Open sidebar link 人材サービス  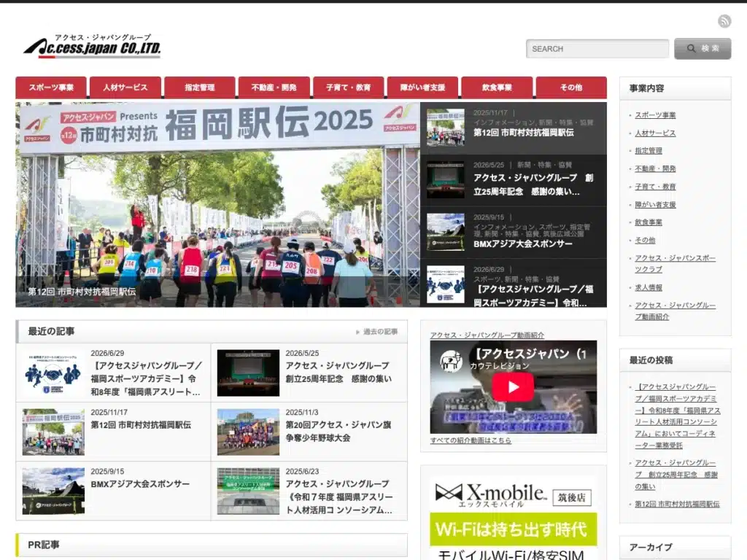(655, 133)
